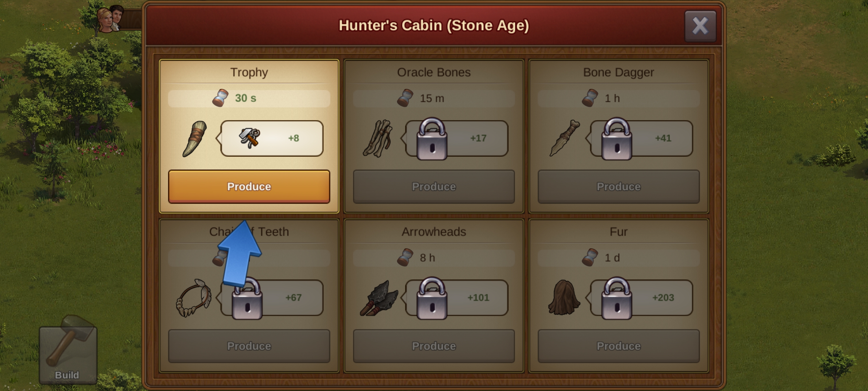Click the Produce button under Chain of Teeth
This screenshot has height=391, width=868.
[x=249, y=346]
